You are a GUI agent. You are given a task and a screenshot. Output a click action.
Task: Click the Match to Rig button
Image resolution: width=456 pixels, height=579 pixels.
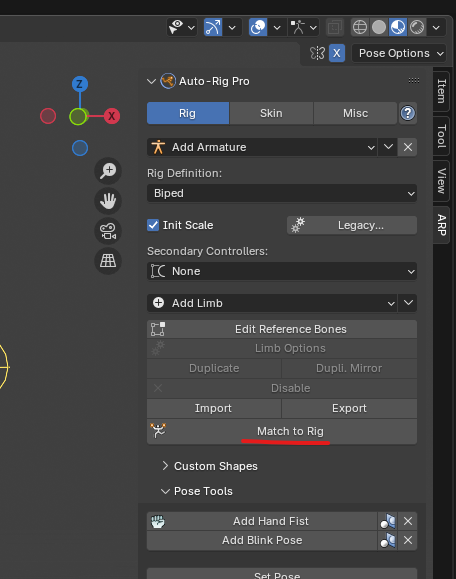pyautogui.click(x=282, y=431)
